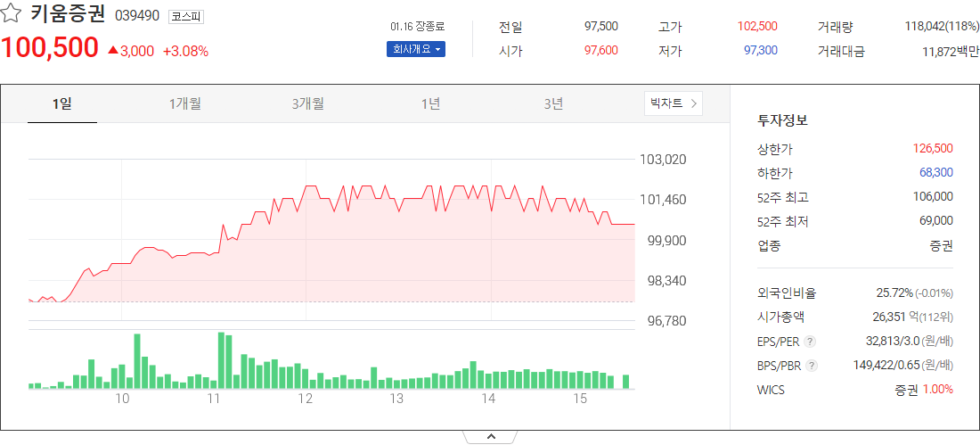Click the 업종 value 증권
Image resolution: width=980 pixels, height=445 pixels.
(942, 245)
